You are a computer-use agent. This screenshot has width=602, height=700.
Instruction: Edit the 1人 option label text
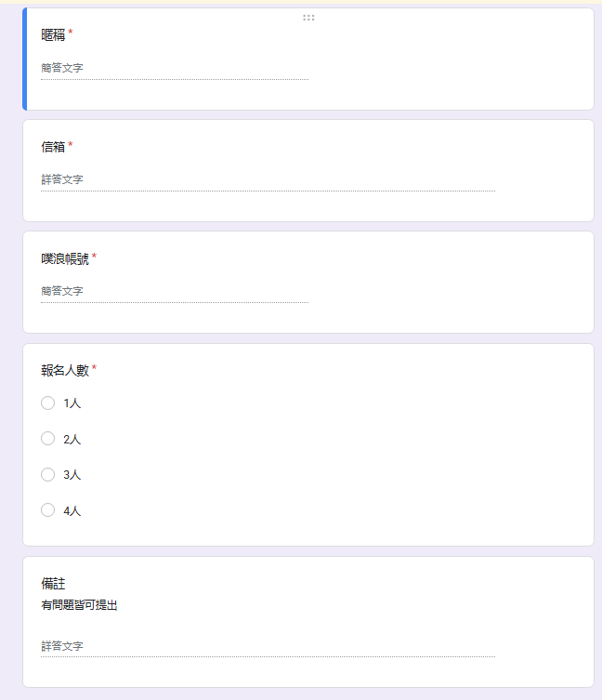(x=72, y=403)
